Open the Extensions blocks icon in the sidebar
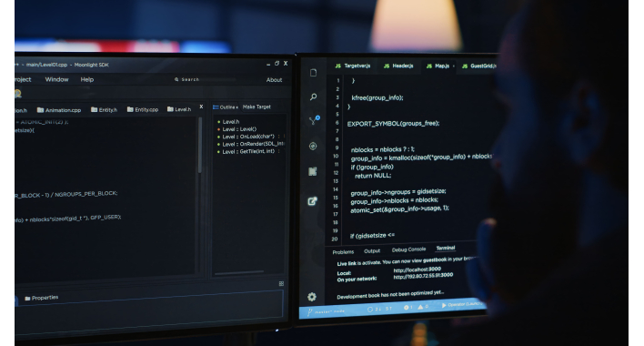Screen dimensions: 644x346 313,171
